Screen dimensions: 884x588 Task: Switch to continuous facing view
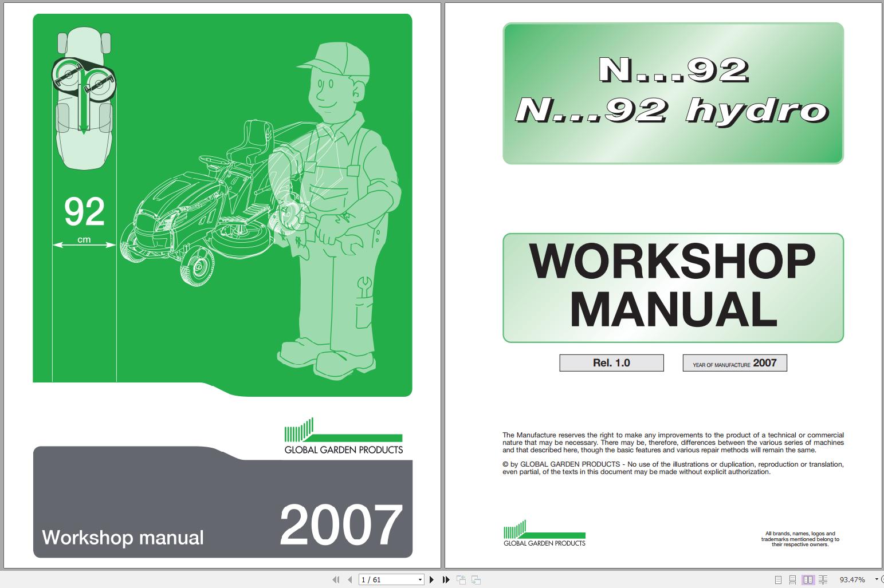pyautogui.click(x=823, y=579)
